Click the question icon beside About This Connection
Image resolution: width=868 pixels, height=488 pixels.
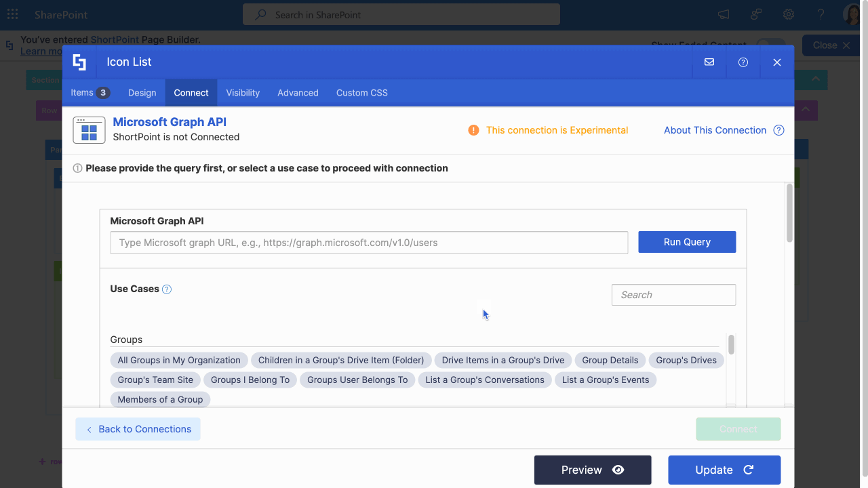click(778, 130)
